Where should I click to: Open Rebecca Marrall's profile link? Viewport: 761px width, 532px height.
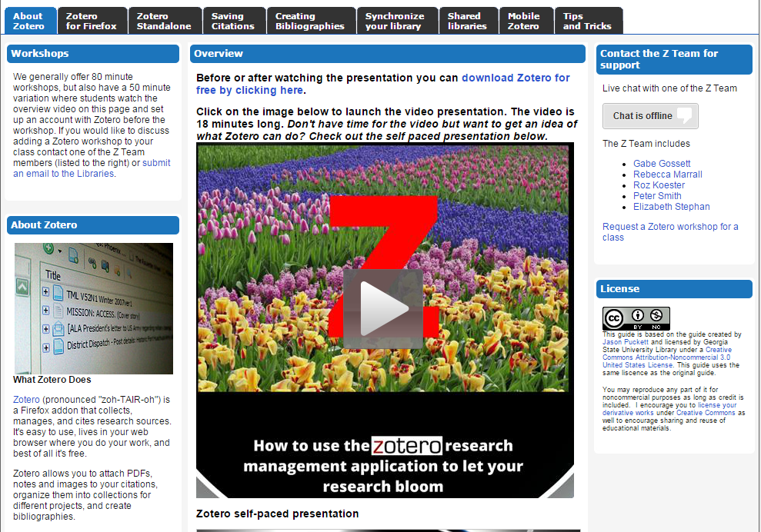pyautogui.click(x=667, y=174)
